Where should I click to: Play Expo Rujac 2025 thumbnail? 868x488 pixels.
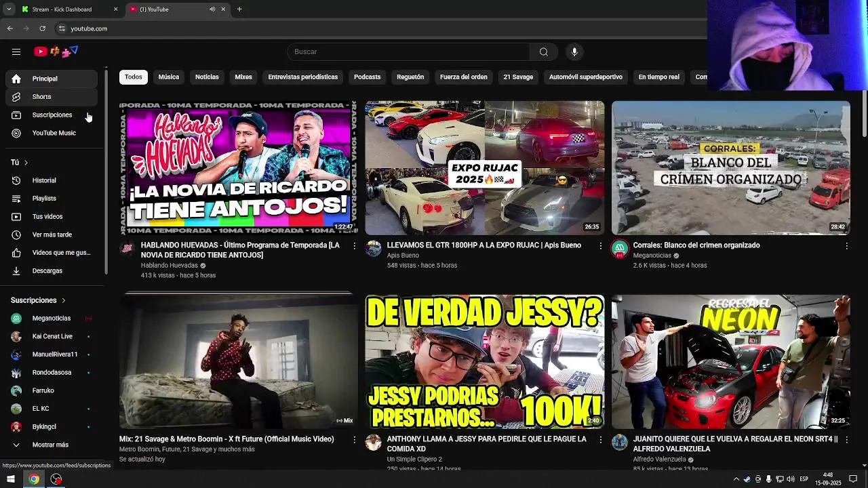[485, 168]
